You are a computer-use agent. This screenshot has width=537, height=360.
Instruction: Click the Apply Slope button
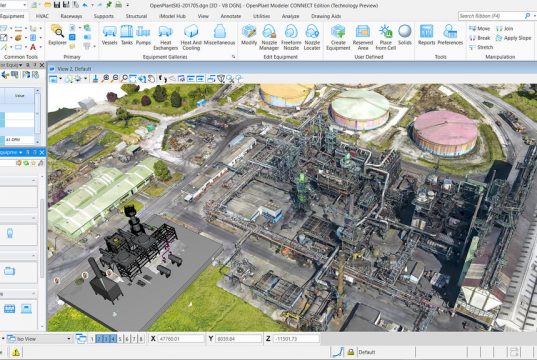coord(513,38)
